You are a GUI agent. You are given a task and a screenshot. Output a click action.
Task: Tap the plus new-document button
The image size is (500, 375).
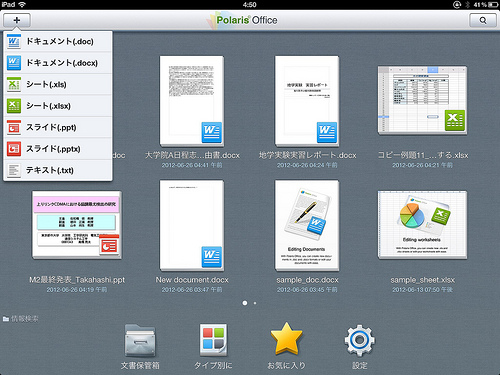click(x=17, y=20)
